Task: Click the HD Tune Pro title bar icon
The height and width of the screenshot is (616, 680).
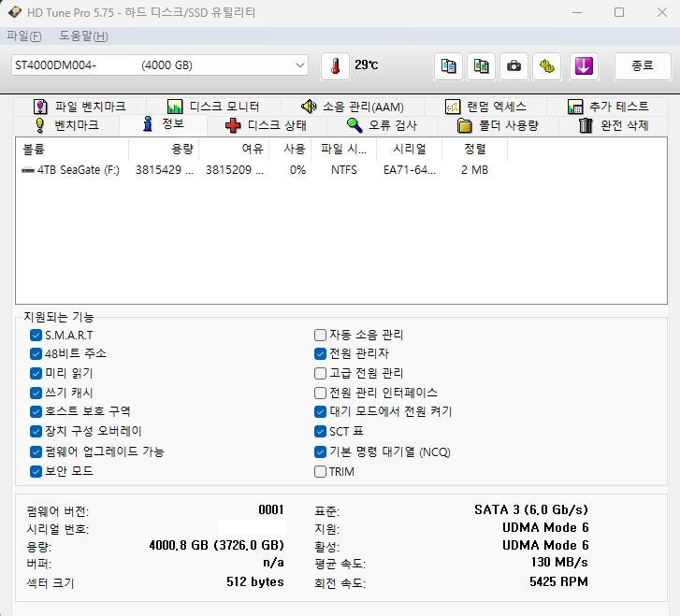Action: (15, 12)
